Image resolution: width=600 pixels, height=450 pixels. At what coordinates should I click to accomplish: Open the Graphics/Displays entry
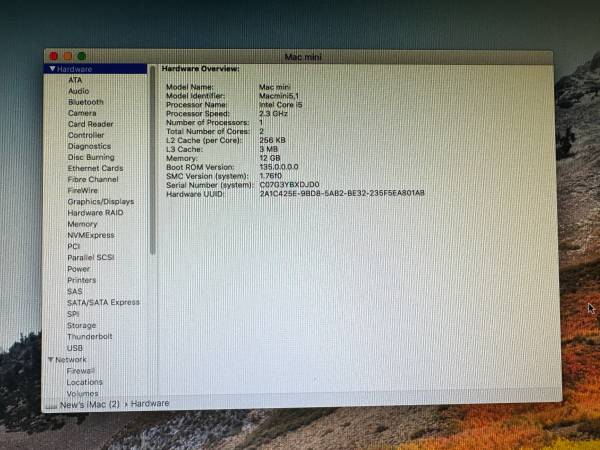click(100, 202)
